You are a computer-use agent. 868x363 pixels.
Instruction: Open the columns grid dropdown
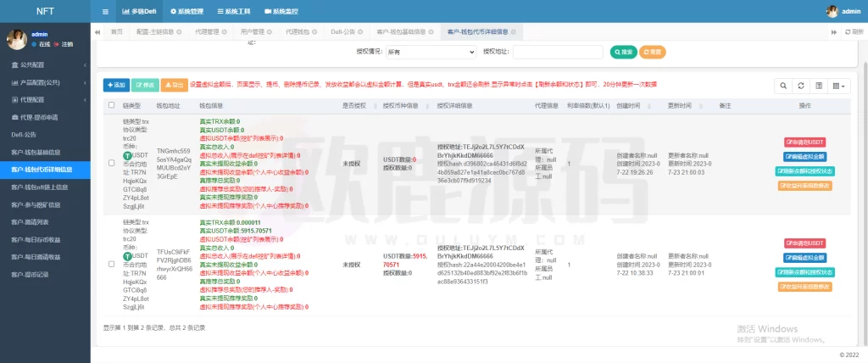(x=839, y=86)
